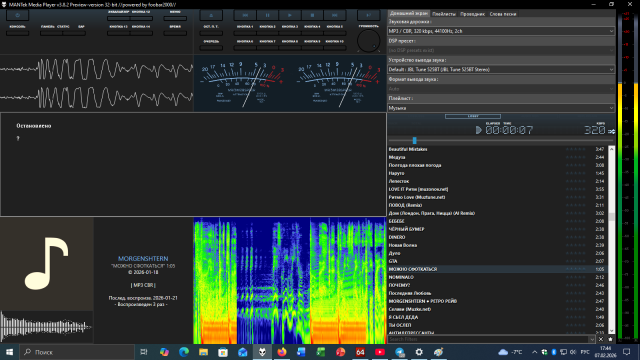Clear the search filter with the X icon
640x360 pixels.
click(x=601, y=339)
